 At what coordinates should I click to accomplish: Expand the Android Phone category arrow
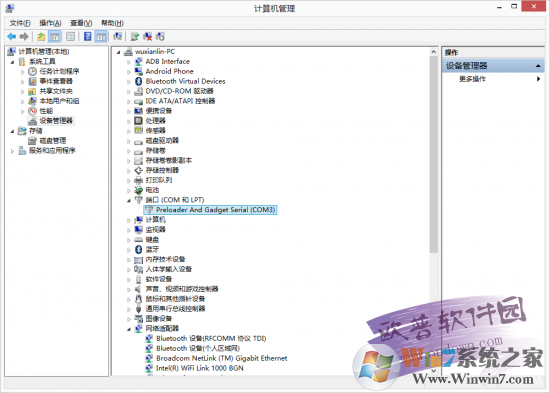pos(129,72)
